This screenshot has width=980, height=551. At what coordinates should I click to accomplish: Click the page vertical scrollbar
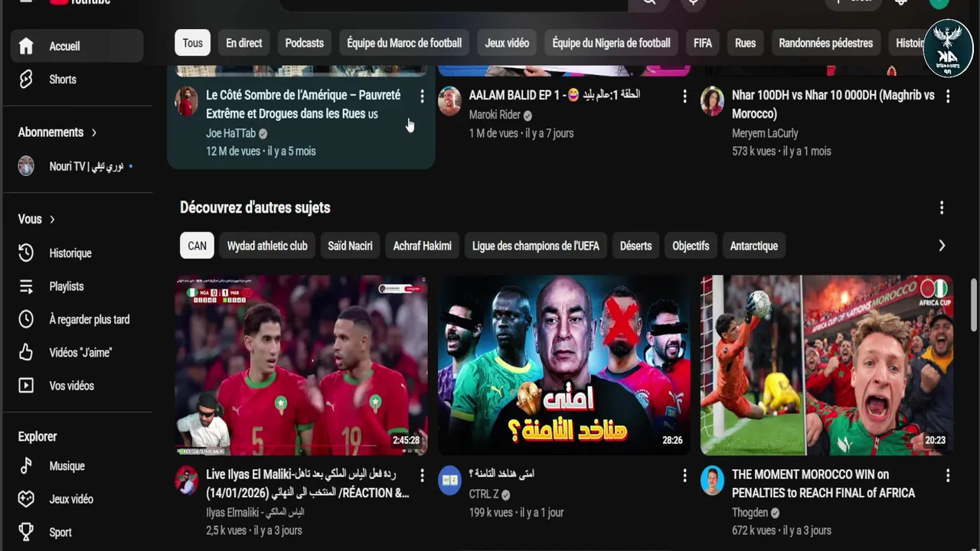pyautogui.click(x=974, y=306)
